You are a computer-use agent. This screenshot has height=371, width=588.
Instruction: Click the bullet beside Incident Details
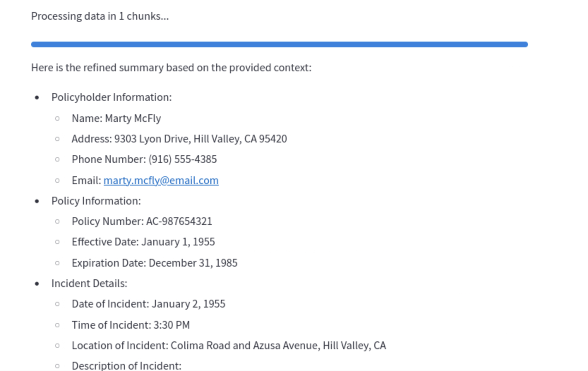[37, 284]
